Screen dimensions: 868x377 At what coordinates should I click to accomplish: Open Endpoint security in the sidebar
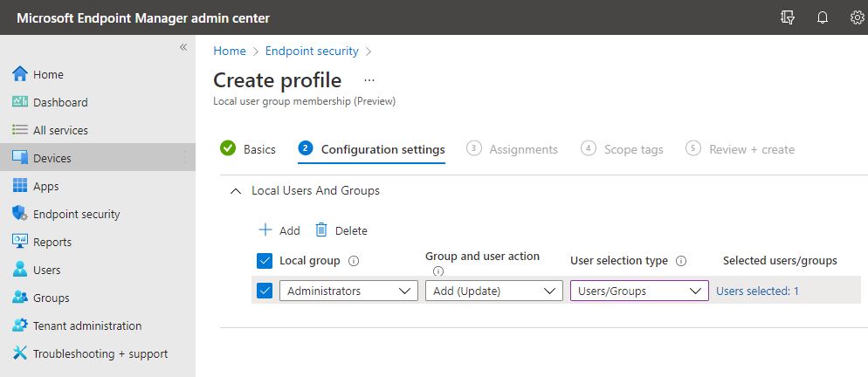point(98,214)
